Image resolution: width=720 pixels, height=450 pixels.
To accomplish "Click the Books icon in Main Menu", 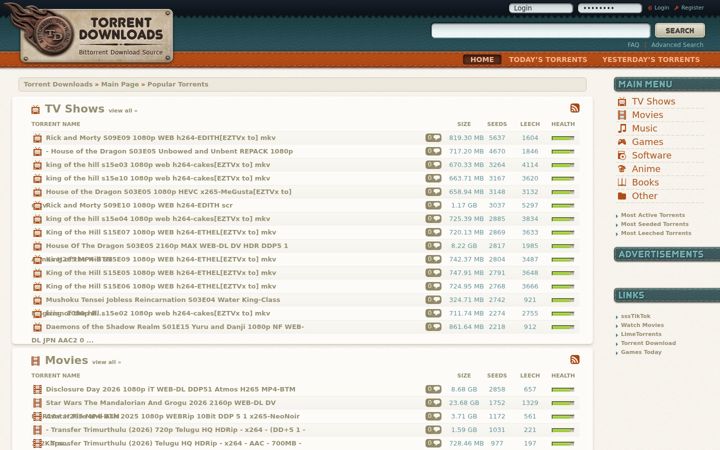I will [622, 182].
